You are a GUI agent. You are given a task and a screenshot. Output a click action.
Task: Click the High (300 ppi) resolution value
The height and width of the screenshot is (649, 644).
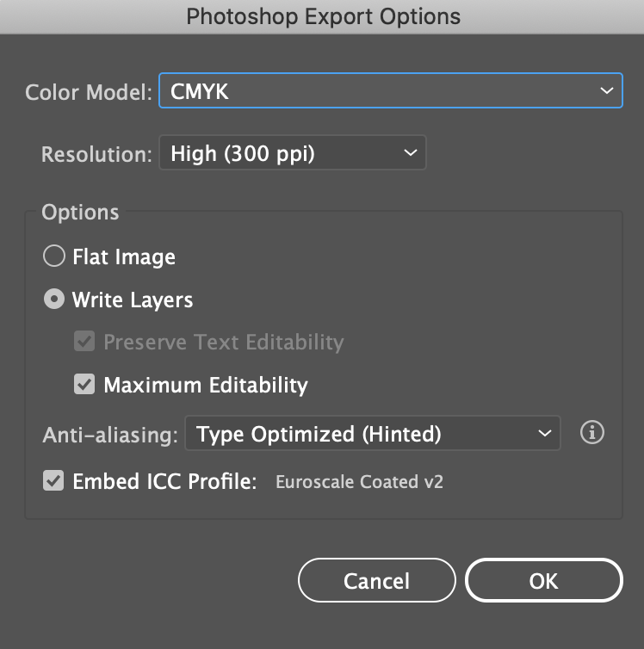click(x=243, y=154)
